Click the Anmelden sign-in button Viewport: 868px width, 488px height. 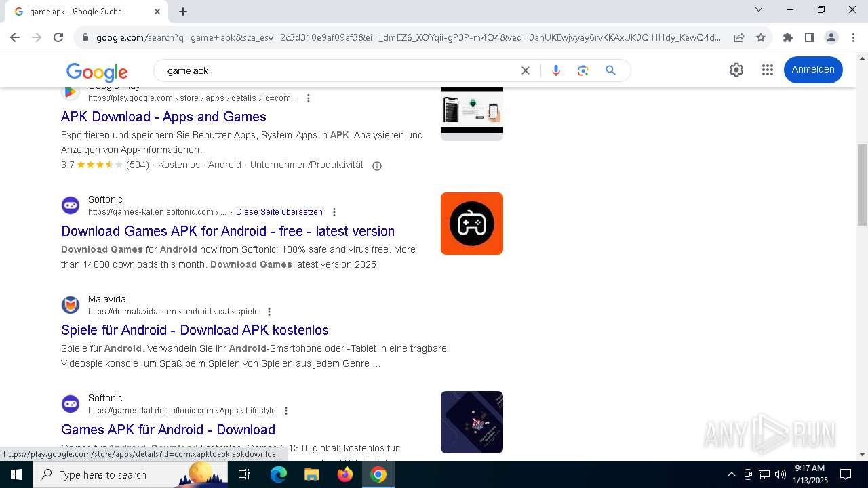pos(813,70)
